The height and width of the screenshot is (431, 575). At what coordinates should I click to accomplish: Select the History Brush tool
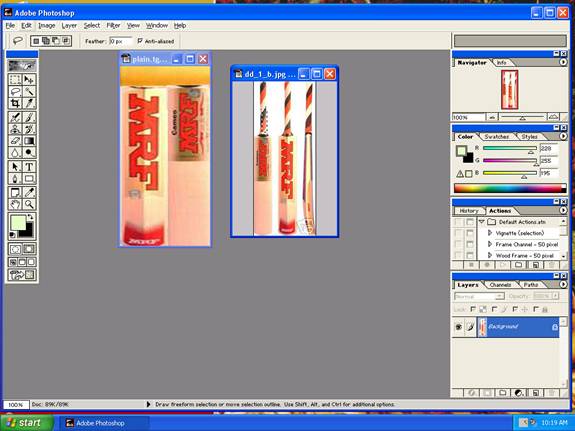pos(29,129)
